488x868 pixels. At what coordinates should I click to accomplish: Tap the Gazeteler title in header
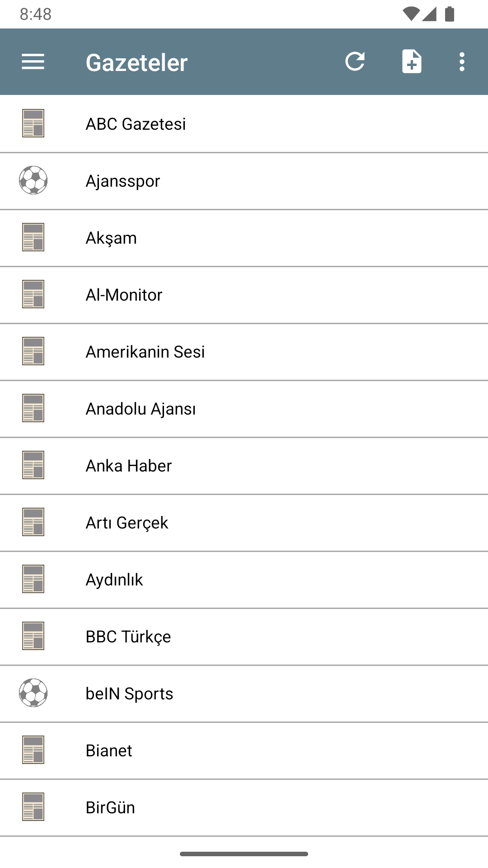point(136,62)
